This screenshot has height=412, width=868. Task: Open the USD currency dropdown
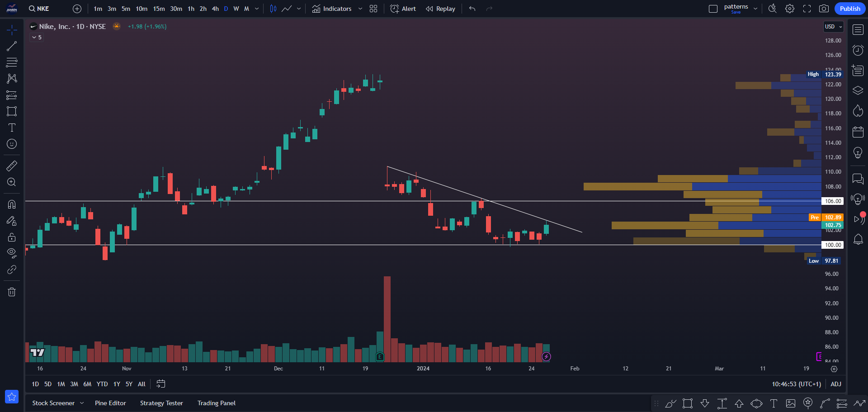coord(833,27)
